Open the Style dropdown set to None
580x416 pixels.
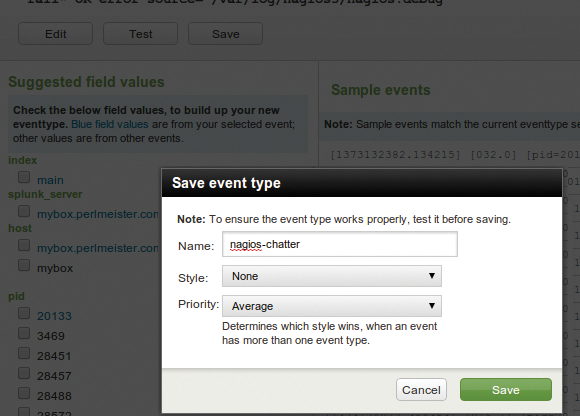coord(332,276)
